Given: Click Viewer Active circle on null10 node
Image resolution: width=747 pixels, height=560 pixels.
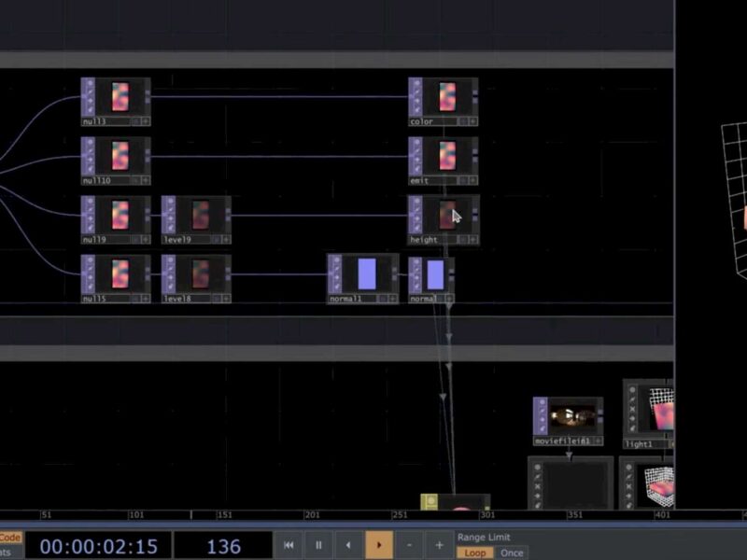Looking at the screenshot, I should pos(90,142).
